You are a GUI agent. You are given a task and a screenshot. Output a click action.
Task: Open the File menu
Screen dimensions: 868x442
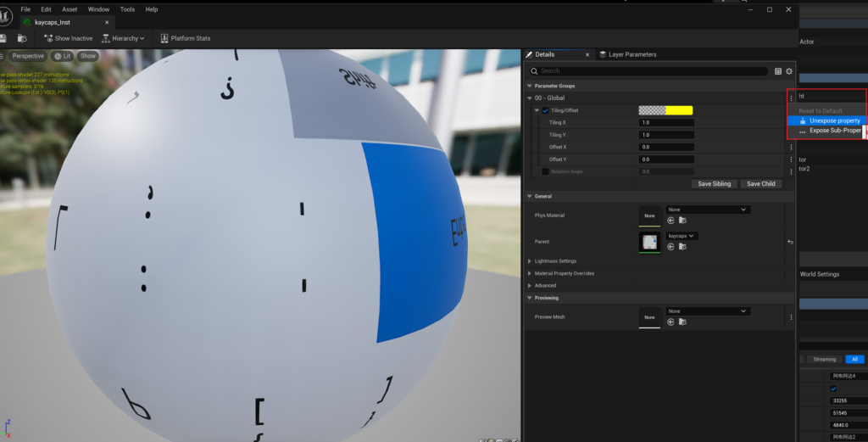click(25, 9)
